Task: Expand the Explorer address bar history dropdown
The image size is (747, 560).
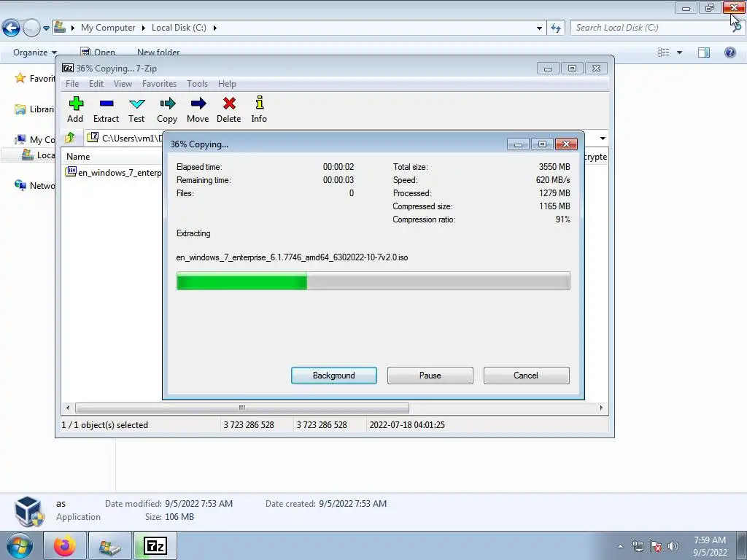Action: (x=539, y=28)
